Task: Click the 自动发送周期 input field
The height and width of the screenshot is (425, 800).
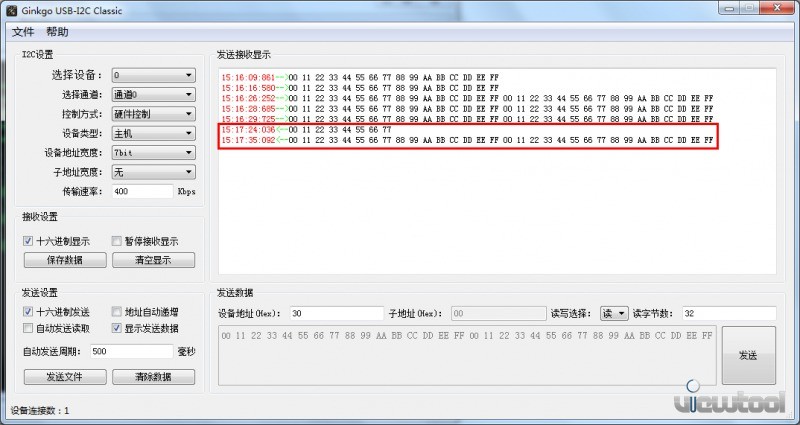Action: pyautogui.click(x=132, y=351)
